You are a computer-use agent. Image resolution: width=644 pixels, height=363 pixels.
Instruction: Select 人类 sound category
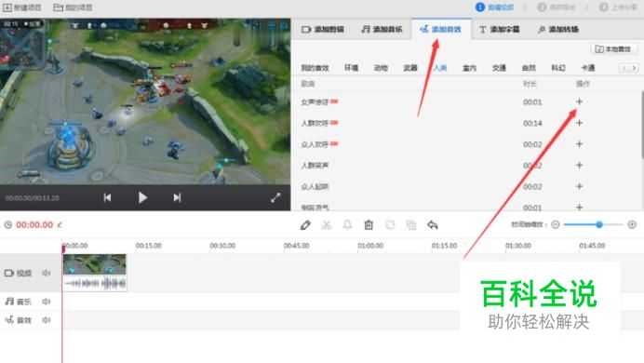[440, 68]
